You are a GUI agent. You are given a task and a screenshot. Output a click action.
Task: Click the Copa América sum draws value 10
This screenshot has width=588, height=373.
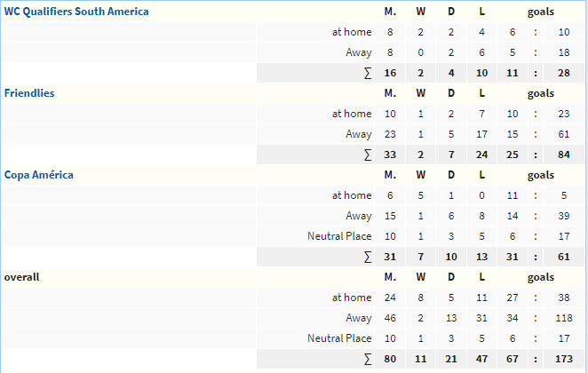pyautogui.click(x=451, y=257)
